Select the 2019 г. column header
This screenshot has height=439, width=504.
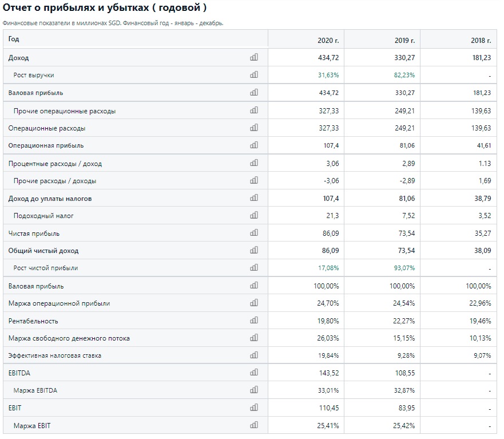(404, 41)
